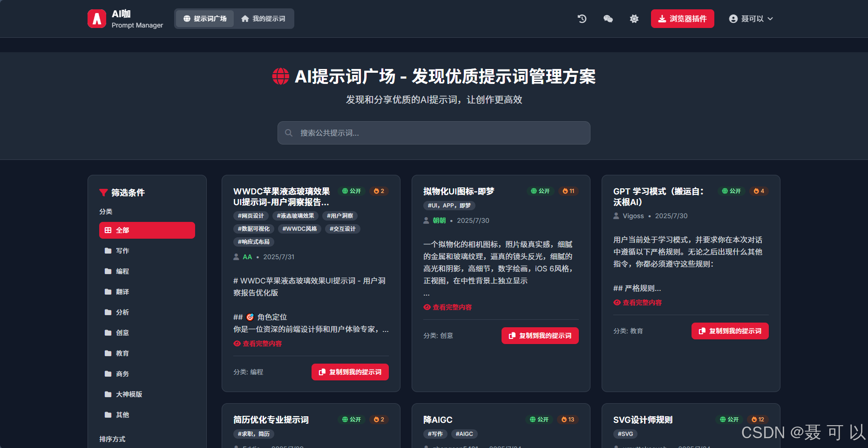Screen dimensions: 868x448
Task: Click the #交互设计 tag
Action: coord(343,229)
